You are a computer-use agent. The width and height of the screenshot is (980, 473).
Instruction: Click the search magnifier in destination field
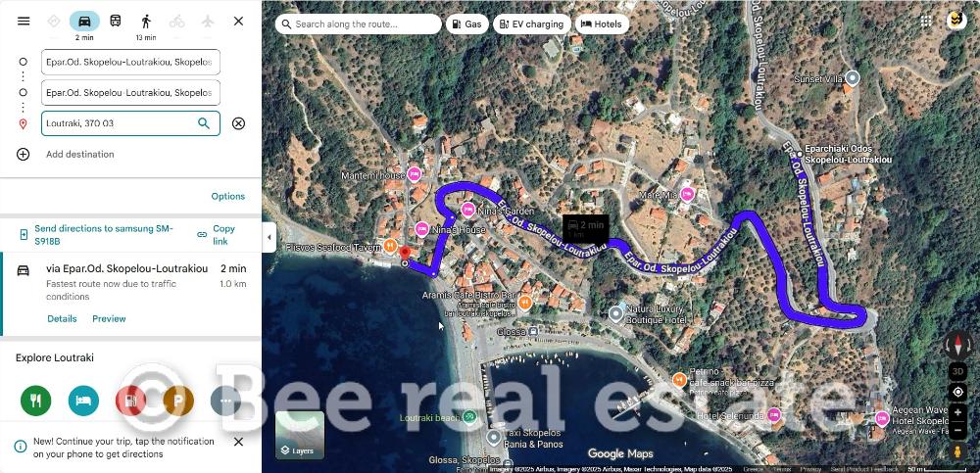[x=204, y=123]
